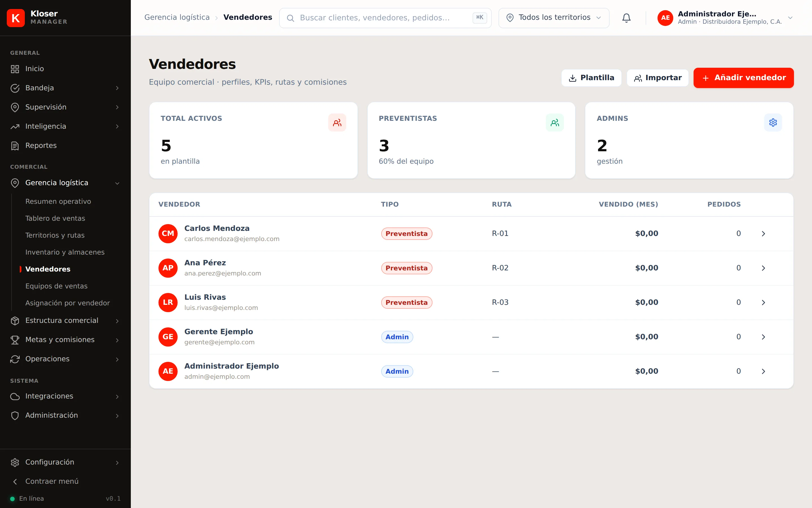Click Gerencia logística breadcrumb link

click(x=177, y=17)
